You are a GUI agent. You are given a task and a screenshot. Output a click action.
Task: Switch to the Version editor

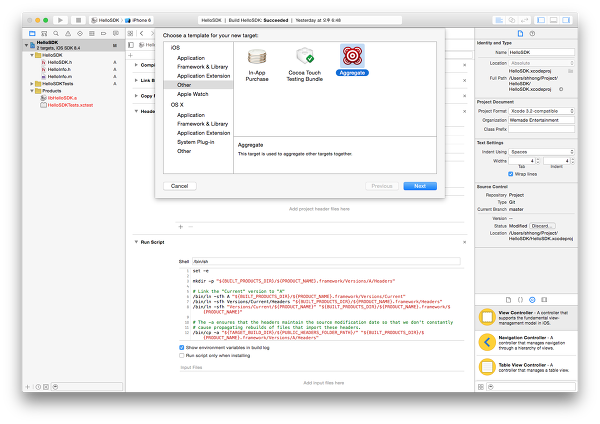point(524,20)
